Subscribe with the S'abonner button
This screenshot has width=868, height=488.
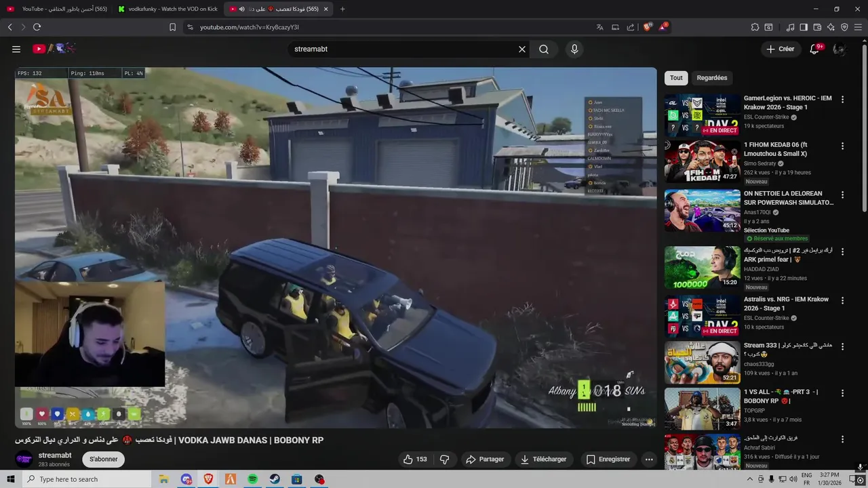click(104, 460)
